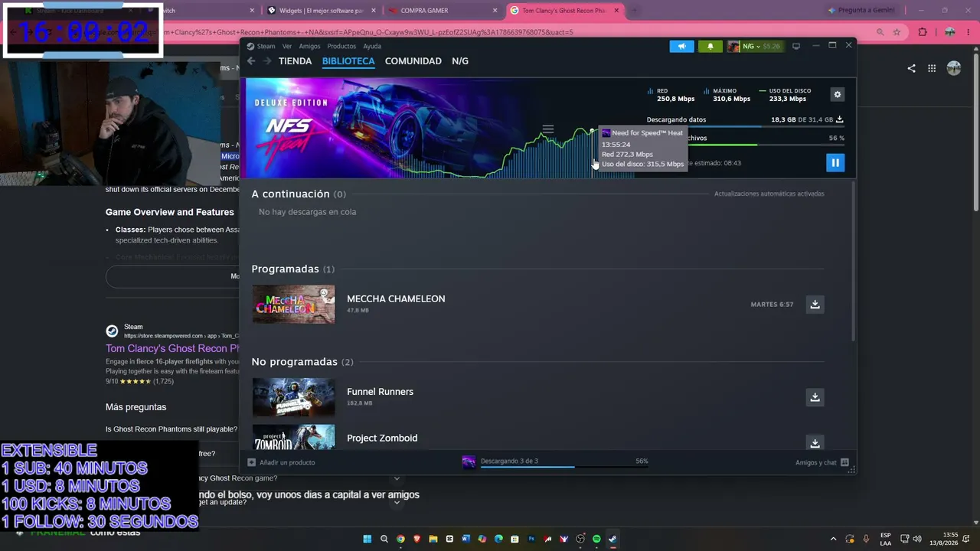This screenshot has width=980, height=551.
Task: Close the Ghost Recon Phantoms browser tab
Action: pyautogui.click(x=615, y=11)
